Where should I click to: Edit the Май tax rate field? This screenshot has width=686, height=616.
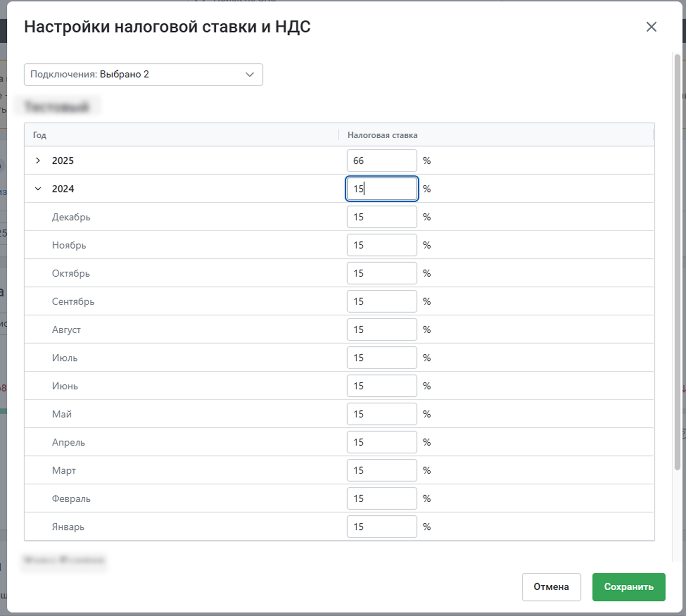(x=382, y=414)
